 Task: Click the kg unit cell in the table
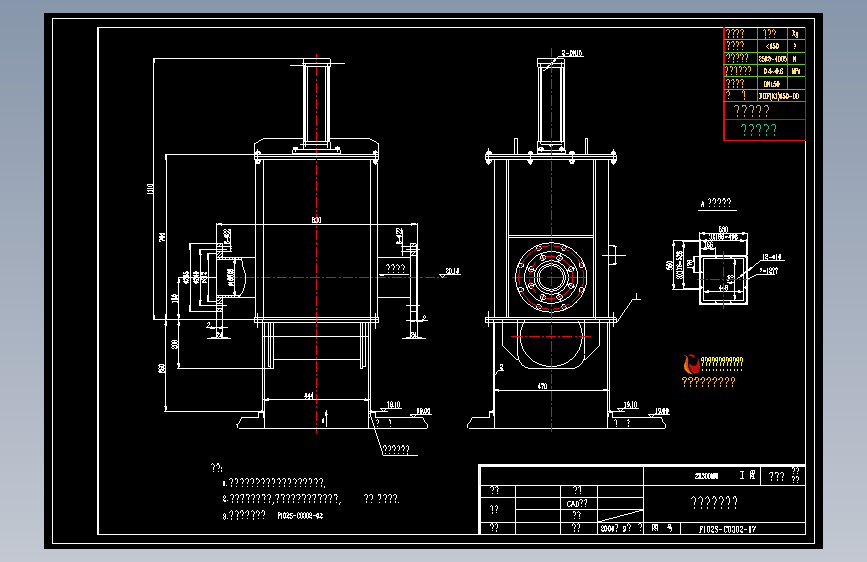(x=796, y=34)
